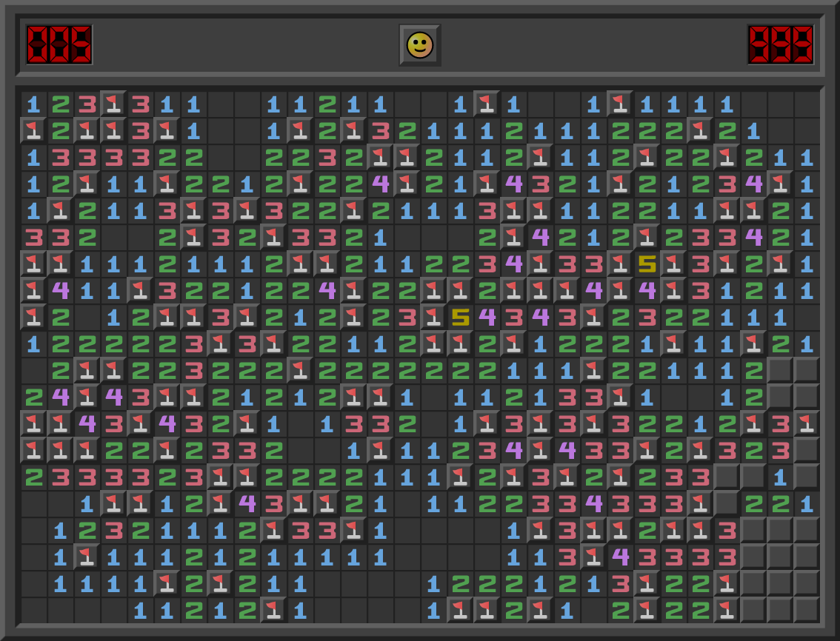Click the topmost flag in the leftmost column
Viewport: 840px width, 641px height.
33,130
